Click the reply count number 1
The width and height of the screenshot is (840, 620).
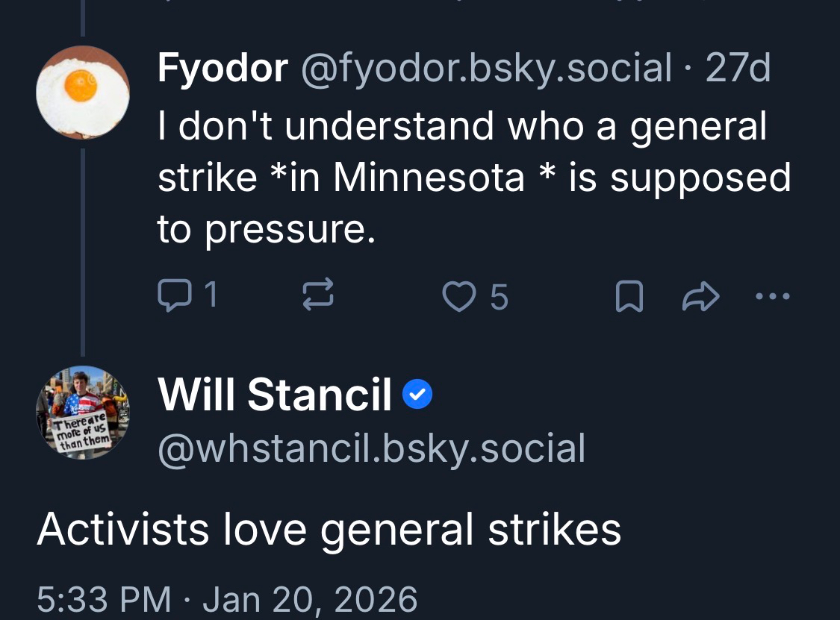(x=211, y=296)
